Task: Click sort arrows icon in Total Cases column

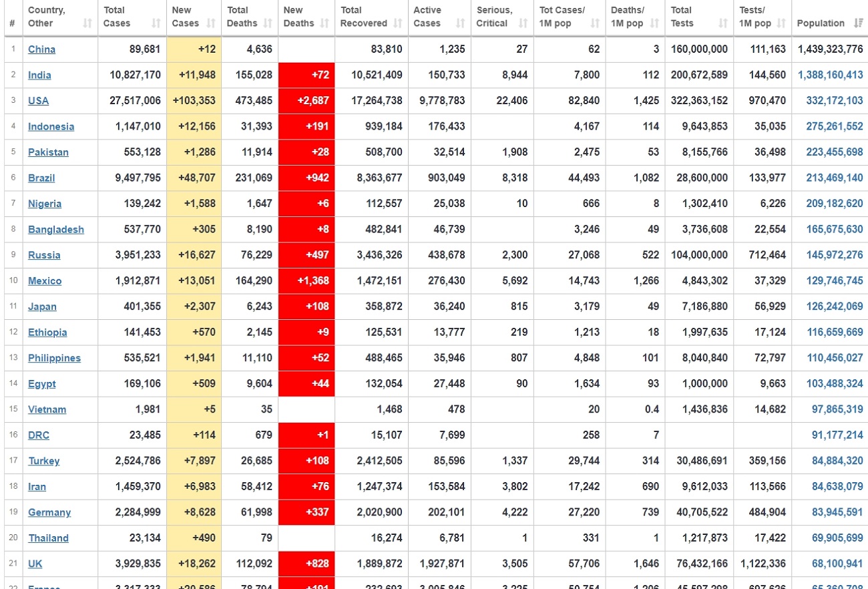Action: pos(156,23)
